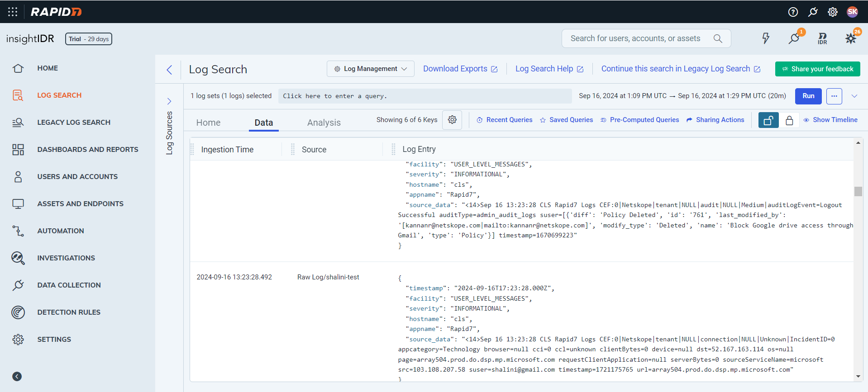Screen dimensions: 868x392
Task: Expand the chevron next to Run options
Action: coord(854,96)
